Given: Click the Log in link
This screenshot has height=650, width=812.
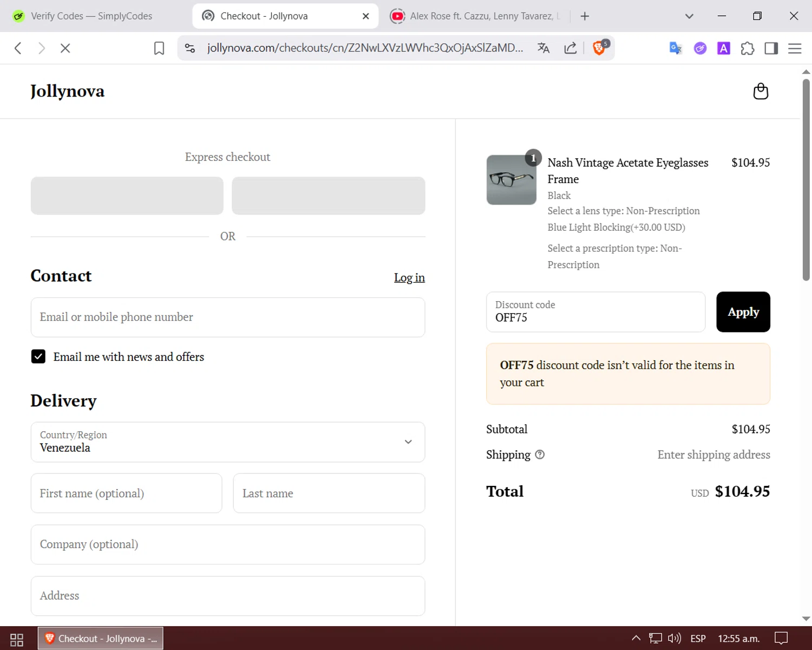Looking at the screenshot, I should pyautogui.click(x=409, y=278).
